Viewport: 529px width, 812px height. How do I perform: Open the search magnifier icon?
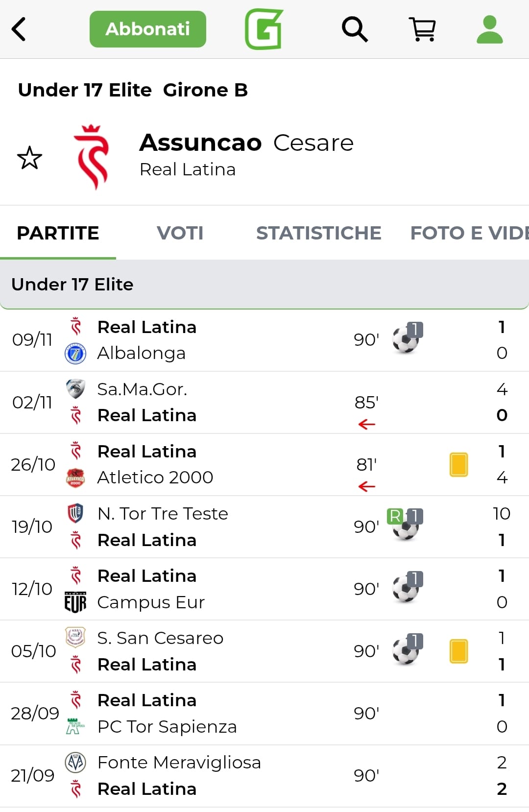point(355,29)
